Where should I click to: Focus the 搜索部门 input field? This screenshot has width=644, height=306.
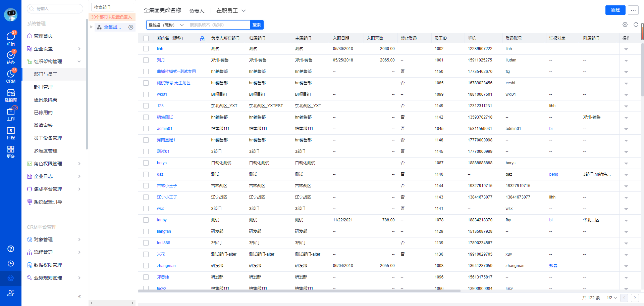(x=113, y=7)
